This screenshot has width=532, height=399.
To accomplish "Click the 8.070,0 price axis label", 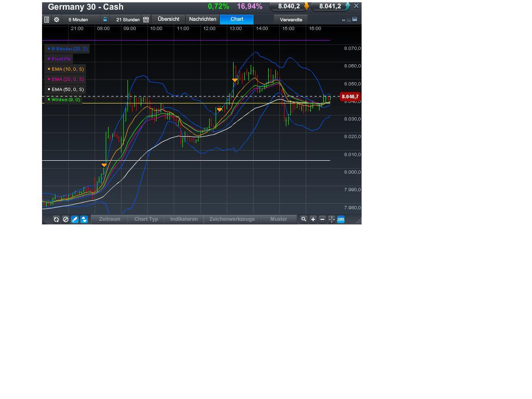I will pos(352,48).
